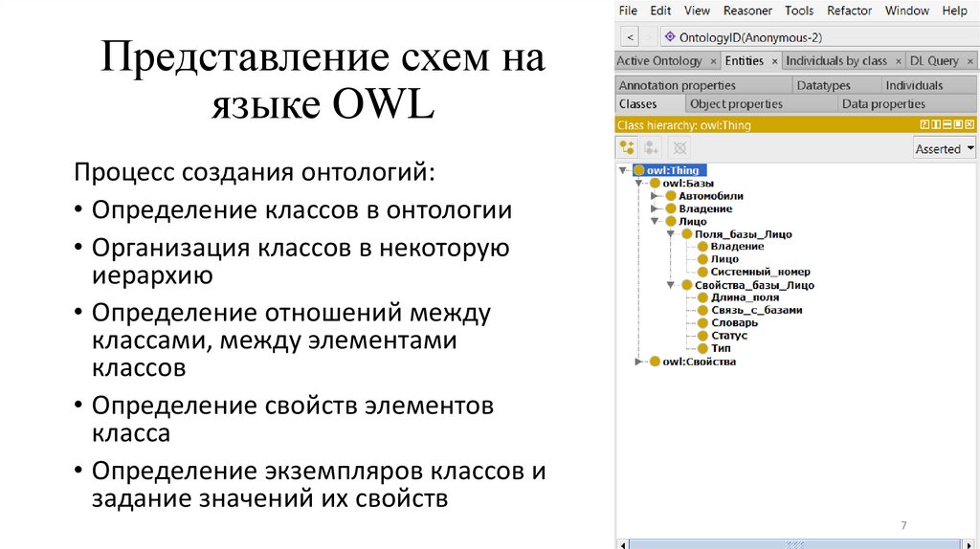
Task: Expand the owl:Свойства tree node
Action: tap(638, 361)
